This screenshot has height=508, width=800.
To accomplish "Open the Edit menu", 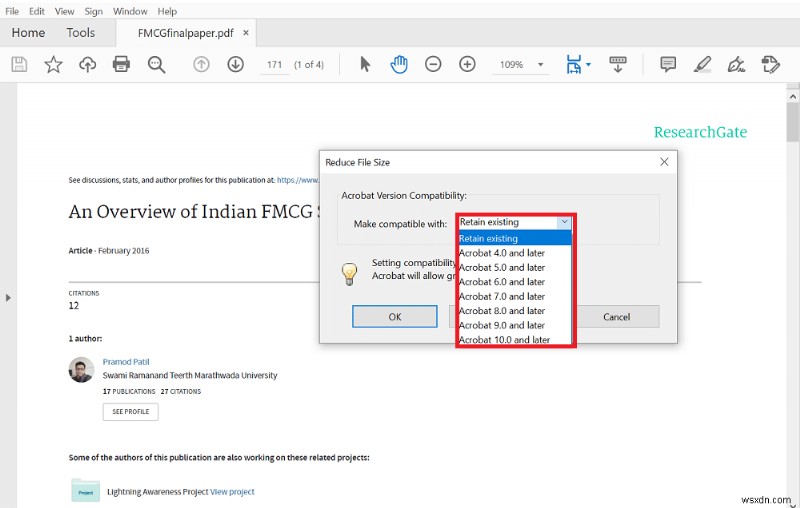I will click(37, 11).
